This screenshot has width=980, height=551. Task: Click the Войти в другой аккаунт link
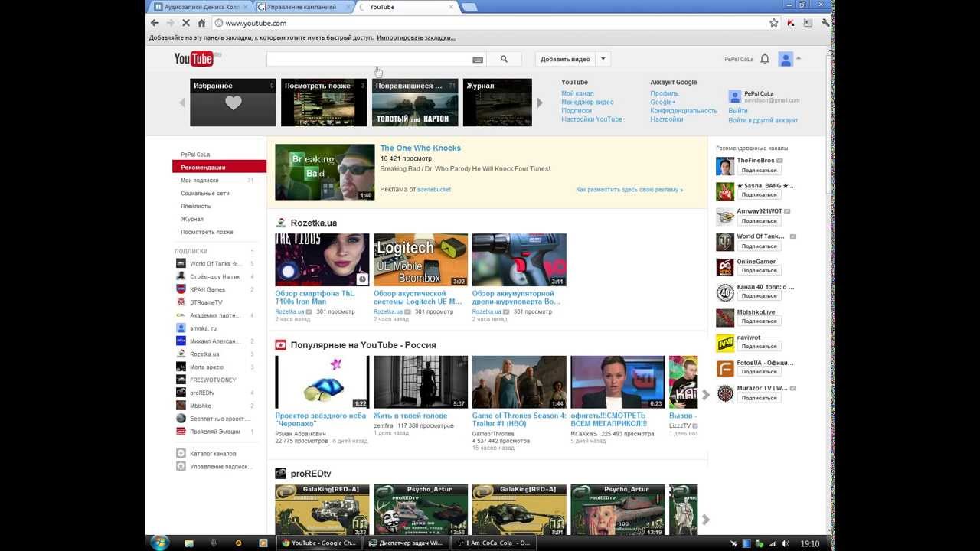[763, 120]
